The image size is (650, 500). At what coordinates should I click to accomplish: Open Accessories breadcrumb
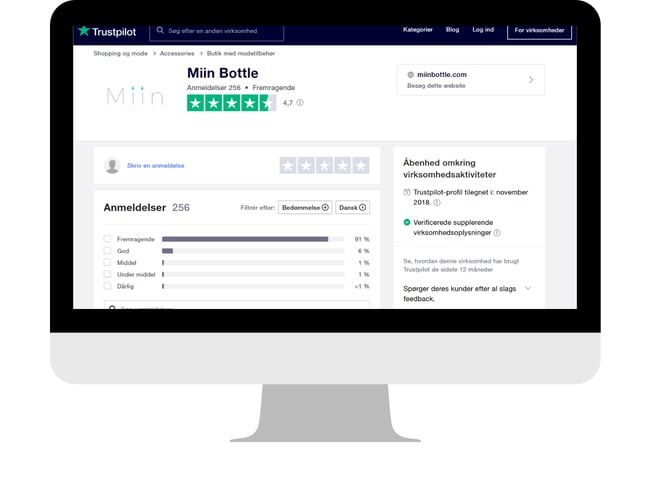point(177,53)
